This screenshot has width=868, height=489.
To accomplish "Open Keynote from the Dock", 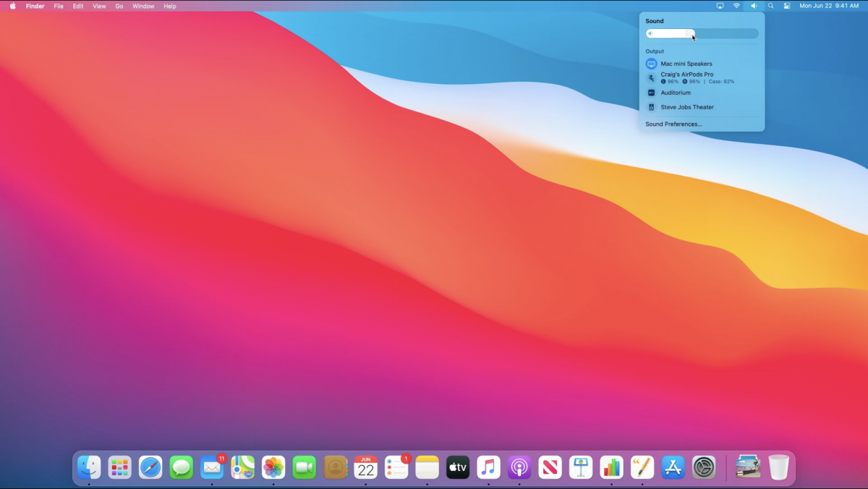I will [x=579, y=467].
